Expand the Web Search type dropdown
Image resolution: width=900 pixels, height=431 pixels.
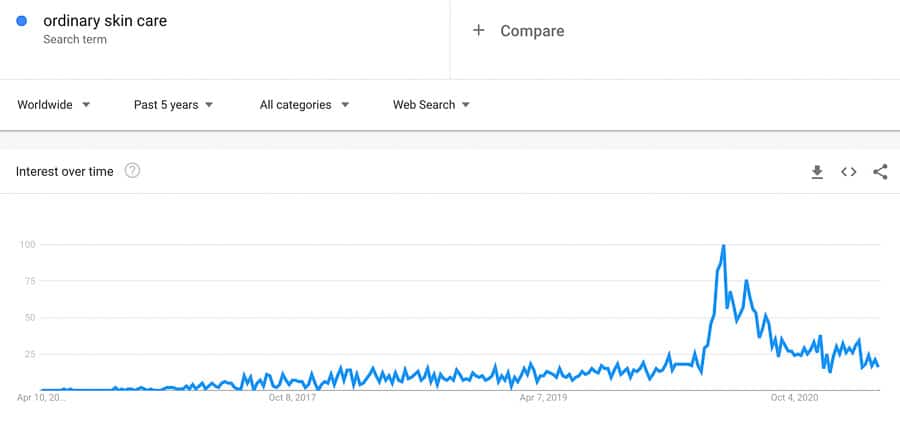[x=431, y=105]
